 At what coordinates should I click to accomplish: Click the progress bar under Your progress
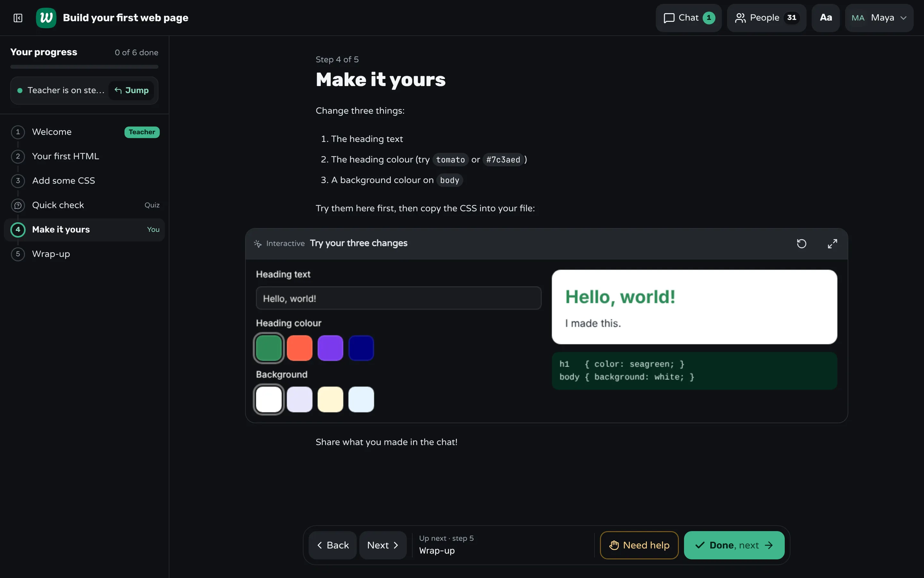[x=84, y=67]
